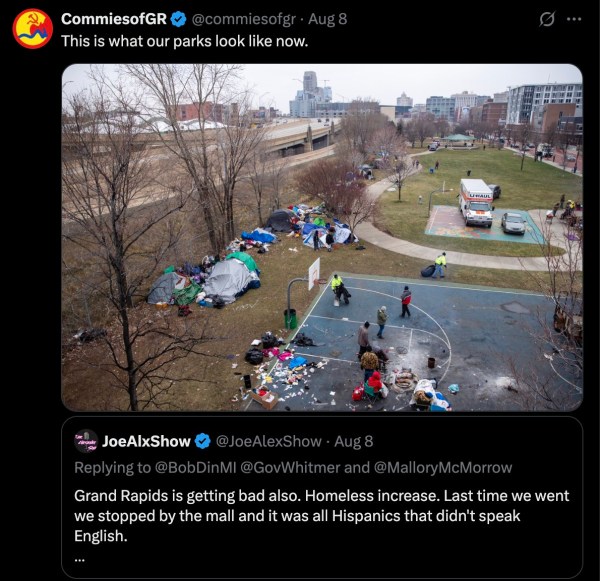Click the CommiesofGR display name

(114, 19)
